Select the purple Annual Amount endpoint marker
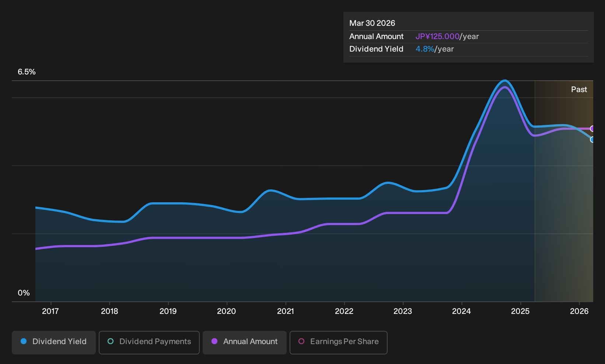Viewport: 605px width, 364px height. (592, 129)
